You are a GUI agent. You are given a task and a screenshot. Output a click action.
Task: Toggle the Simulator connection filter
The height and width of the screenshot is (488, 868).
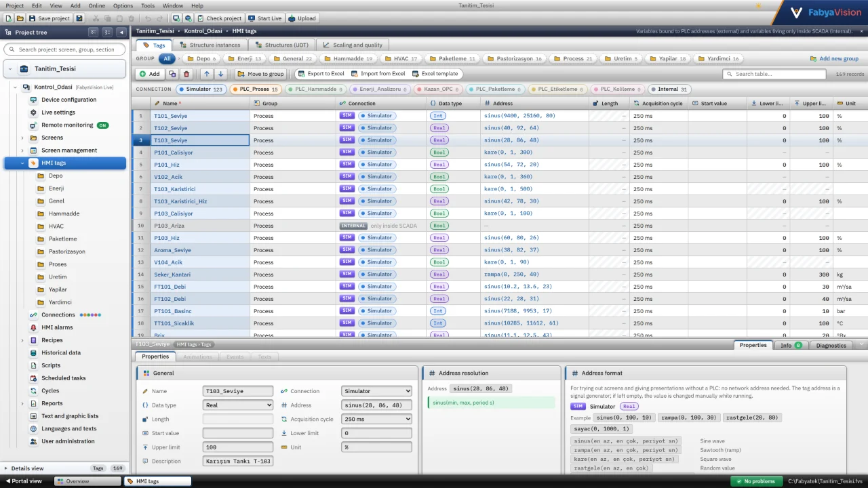(x=201, y=89)
